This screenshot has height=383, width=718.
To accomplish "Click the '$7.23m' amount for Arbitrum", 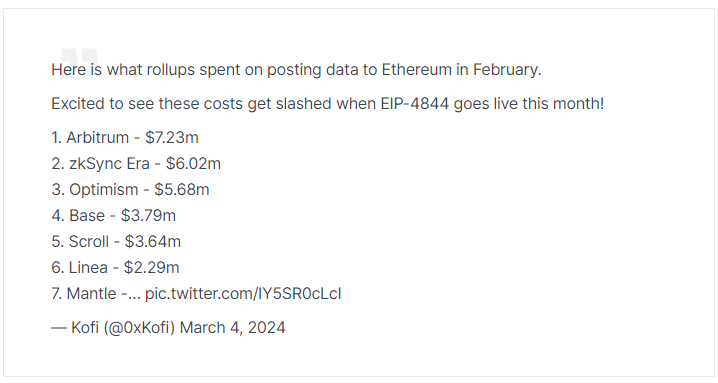I will (172, 137).
